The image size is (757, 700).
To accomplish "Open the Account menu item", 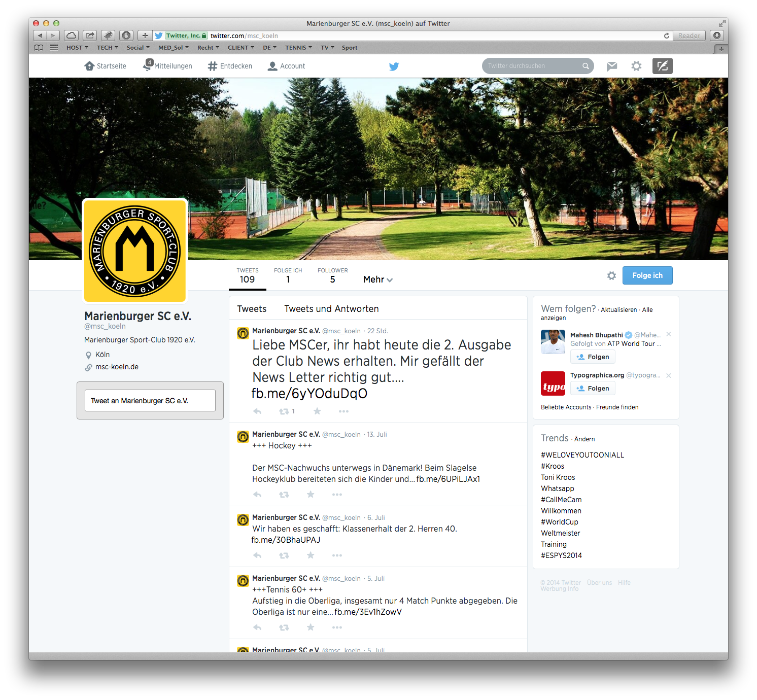I will 287,66.
